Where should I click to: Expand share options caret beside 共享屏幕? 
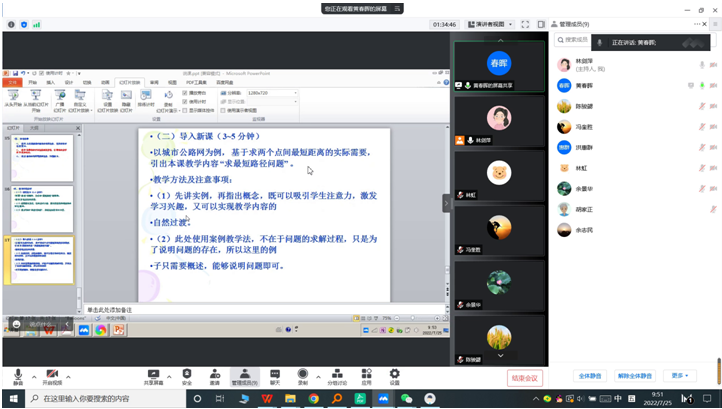(x=169, y=377)
